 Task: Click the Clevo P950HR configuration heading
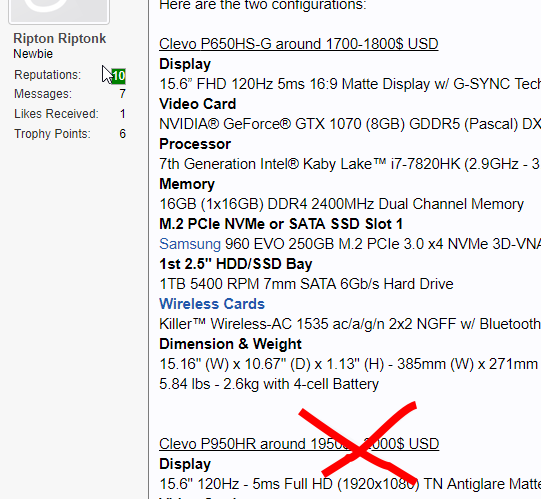pos(299,444)
